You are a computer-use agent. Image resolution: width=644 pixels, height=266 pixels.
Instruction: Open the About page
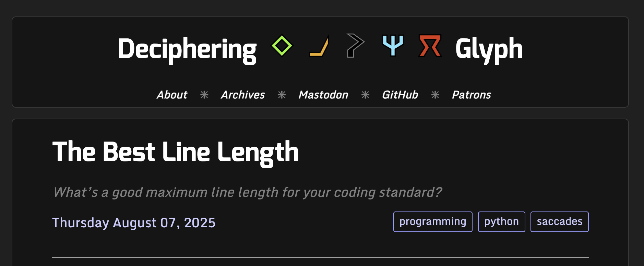tap(172, 95)
